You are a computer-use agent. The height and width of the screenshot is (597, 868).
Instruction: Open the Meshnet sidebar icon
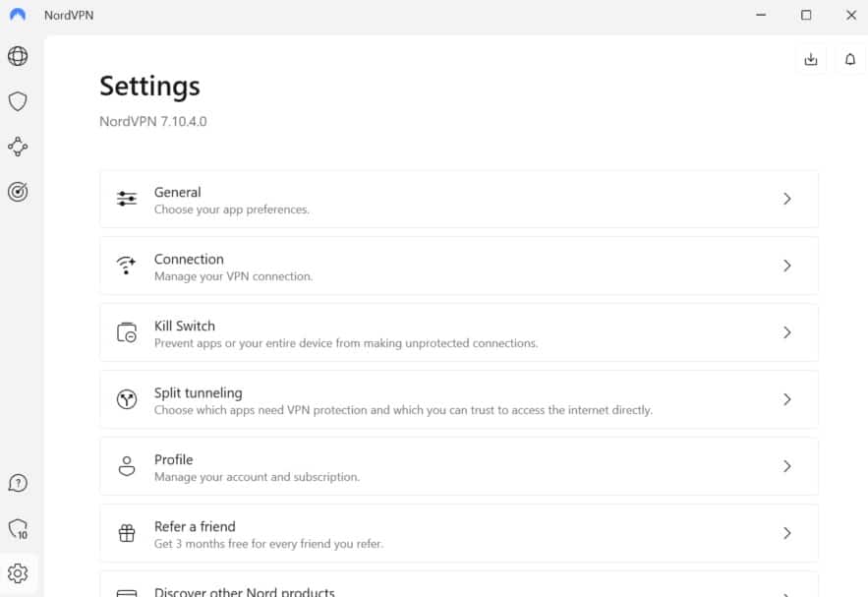(18, 147)
